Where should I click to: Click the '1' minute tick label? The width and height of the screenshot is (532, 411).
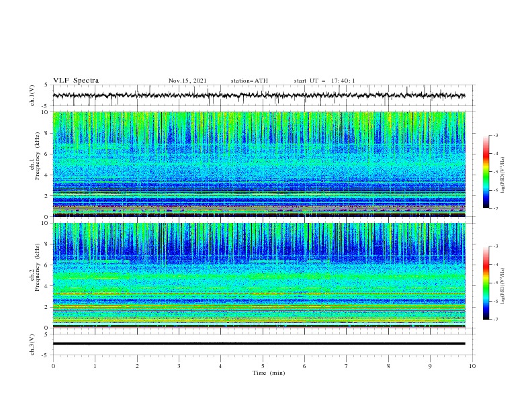click(x=95, y=366)
